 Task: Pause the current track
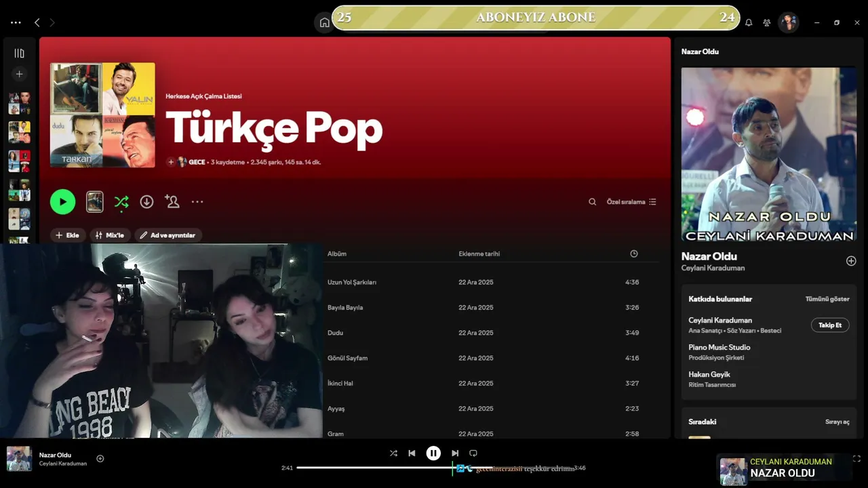pyautogui.click(x=433, y=453)
